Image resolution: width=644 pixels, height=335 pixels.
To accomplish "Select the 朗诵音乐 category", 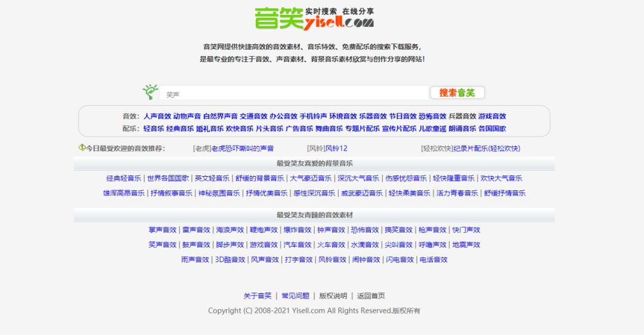I will [463, 128].
